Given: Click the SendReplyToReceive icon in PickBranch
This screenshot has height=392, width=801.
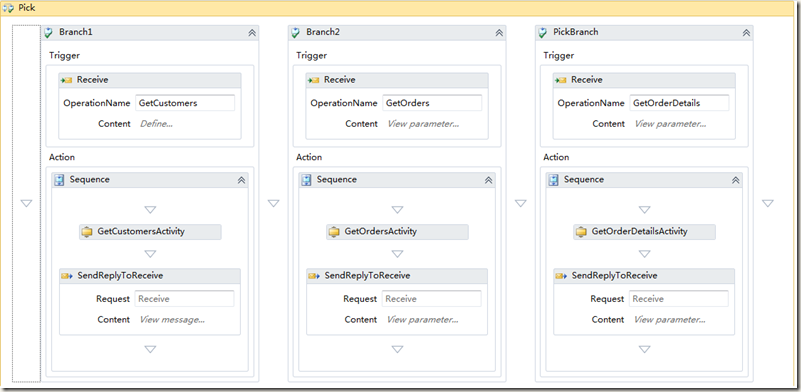Looking at the screenshot, I should (x=561, y=276).
